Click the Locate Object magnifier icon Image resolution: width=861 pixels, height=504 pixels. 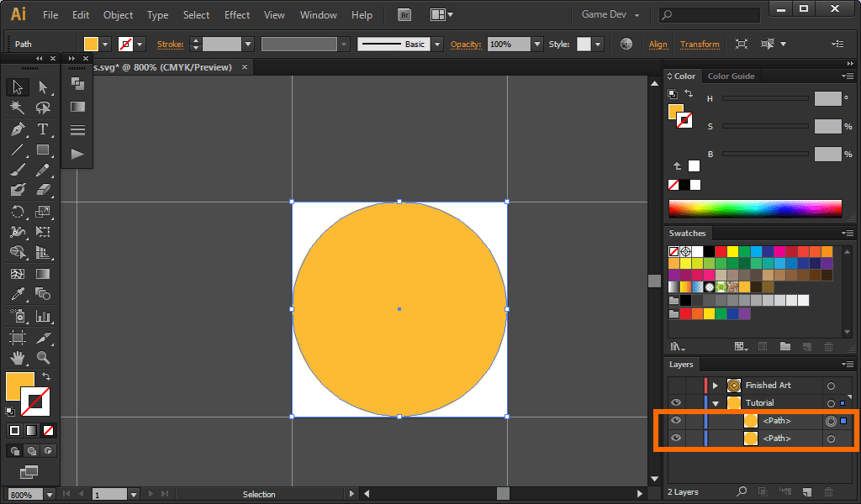coord(742,491)
